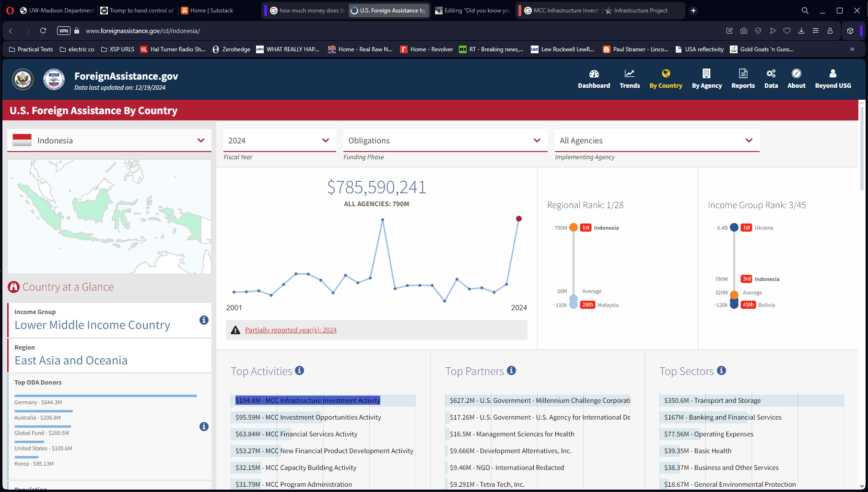This screenshot has width=868, height=492.
Task: Click the $785,590,241 total amount
Action: tap(376, 187)
